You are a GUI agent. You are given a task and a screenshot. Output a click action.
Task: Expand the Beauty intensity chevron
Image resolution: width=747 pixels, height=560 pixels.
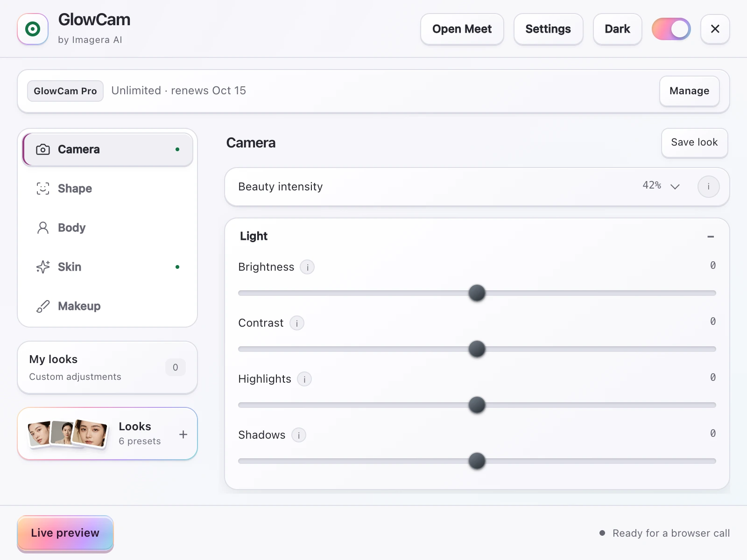click(x=675, y=187)
